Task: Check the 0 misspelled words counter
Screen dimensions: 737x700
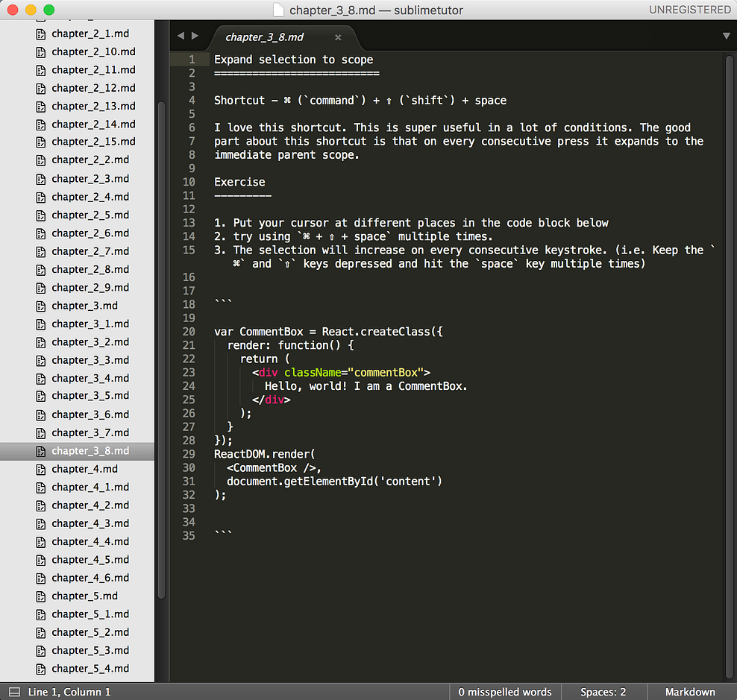Action: (x=506, y=692)
